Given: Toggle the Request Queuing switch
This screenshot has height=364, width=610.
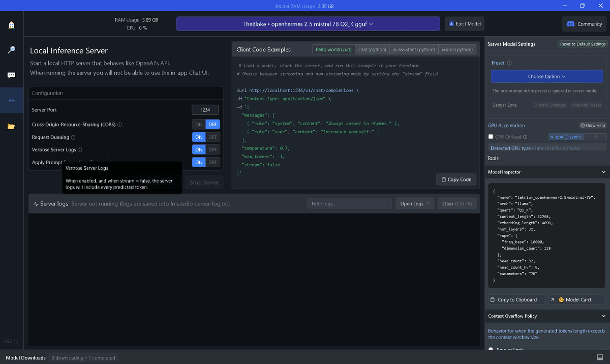Looking at the screenshot, I should pos(206,137).
